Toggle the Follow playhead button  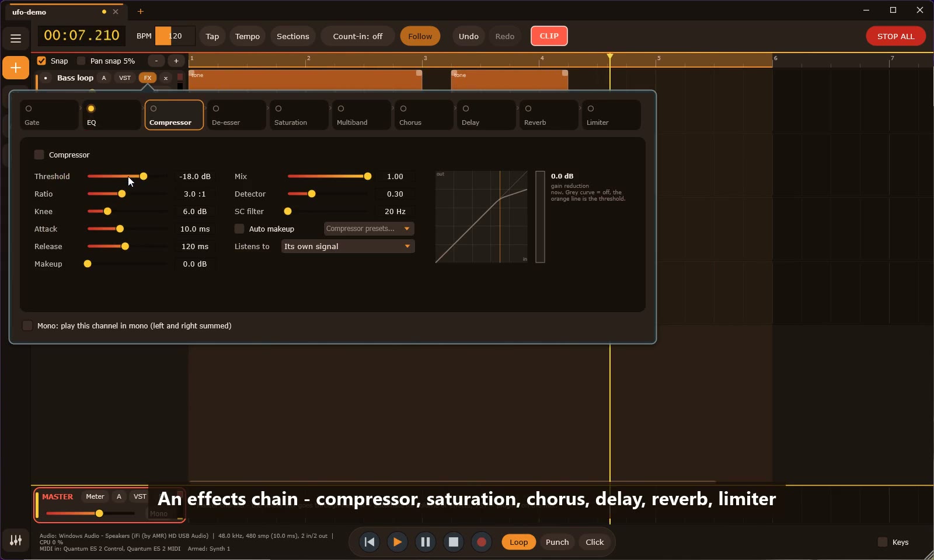[x=420, y=36]
